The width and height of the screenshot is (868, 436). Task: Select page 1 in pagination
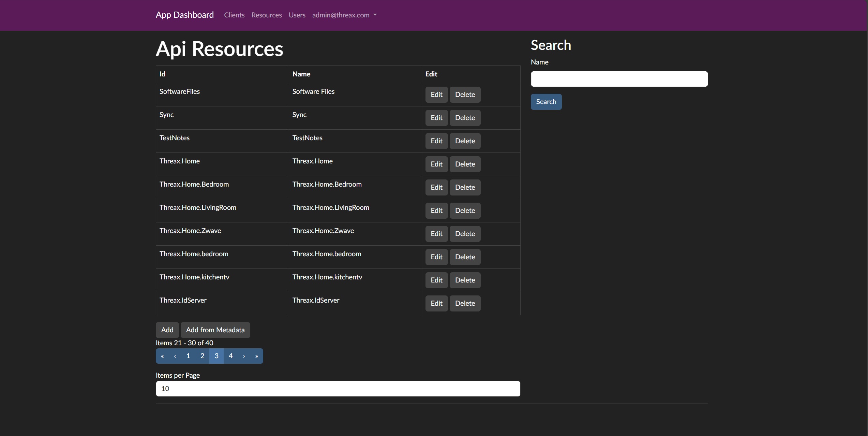[x=188, y=356]
